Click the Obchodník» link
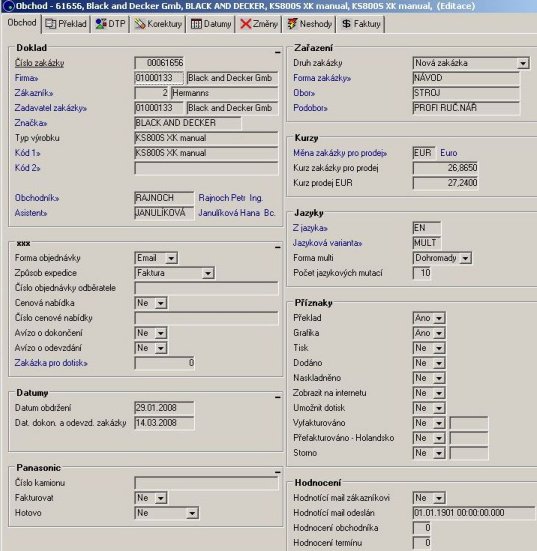Image resolution: width=537 pixels, height=551 pixels. [x=37, y=198]
